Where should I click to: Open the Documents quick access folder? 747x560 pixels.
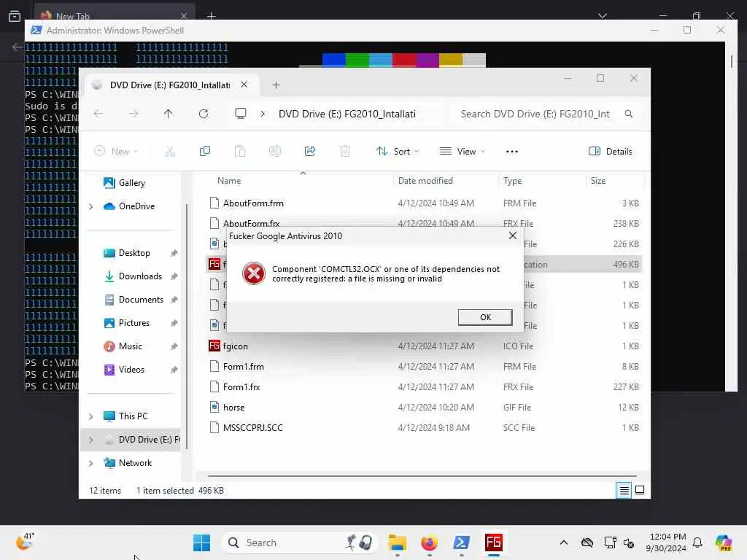pyautogui.click(x=141, y=300)
